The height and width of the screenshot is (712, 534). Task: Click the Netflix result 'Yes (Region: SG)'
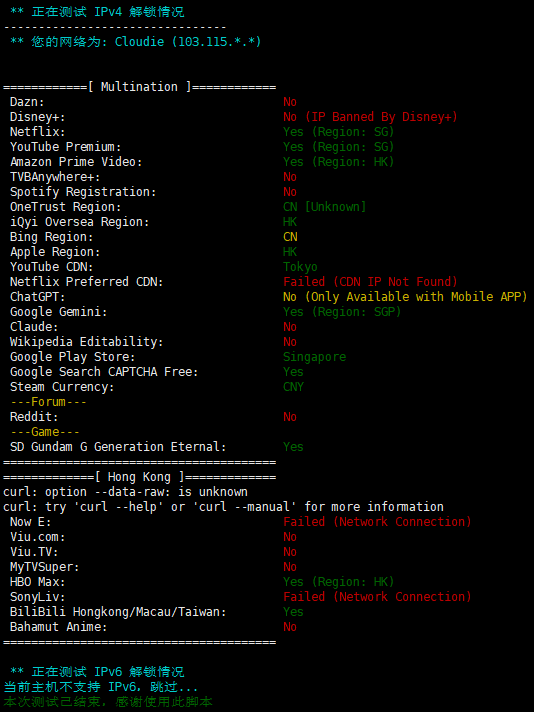click(338, 132)
